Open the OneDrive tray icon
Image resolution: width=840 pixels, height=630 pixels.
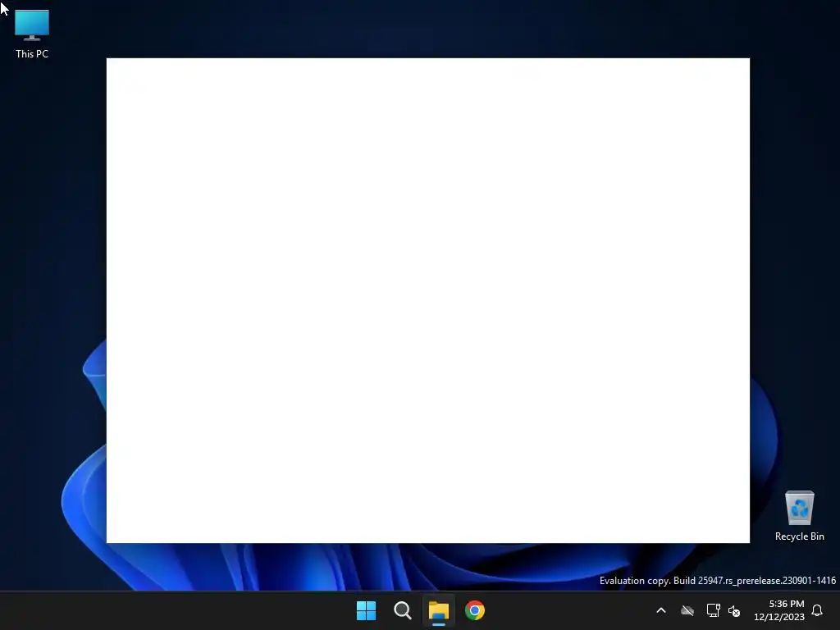click(687, 610)
